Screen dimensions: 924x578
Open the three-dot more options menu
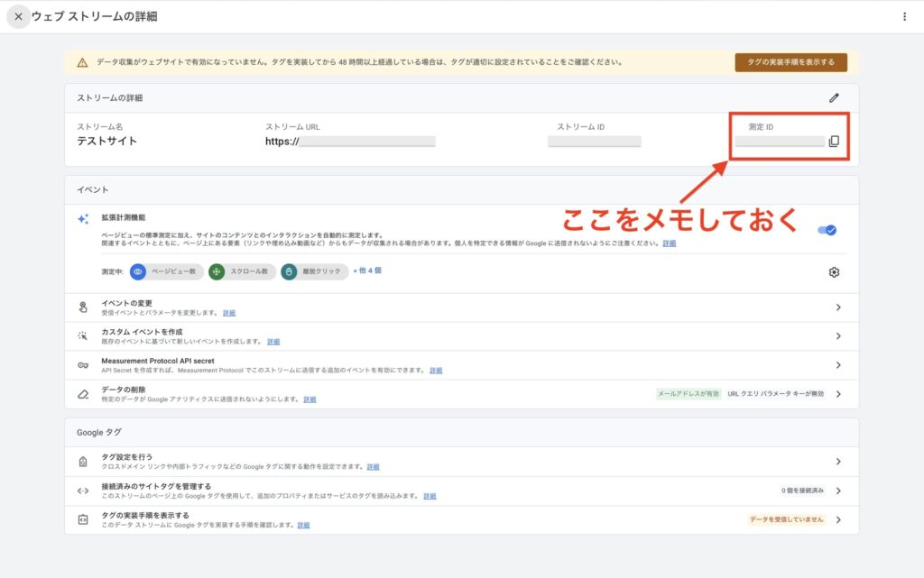[905, 16]
